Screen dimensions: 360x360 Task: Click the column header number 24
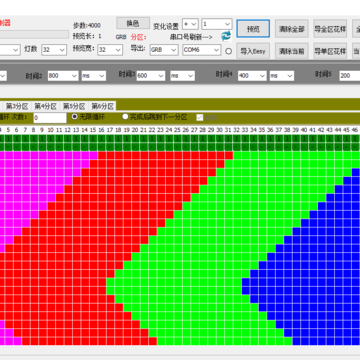169,130
